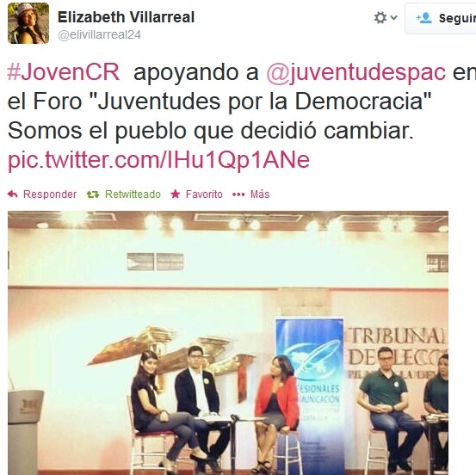
Task: Open Elizabeth Villarreal's profile avatar
Action: (28, 23)
